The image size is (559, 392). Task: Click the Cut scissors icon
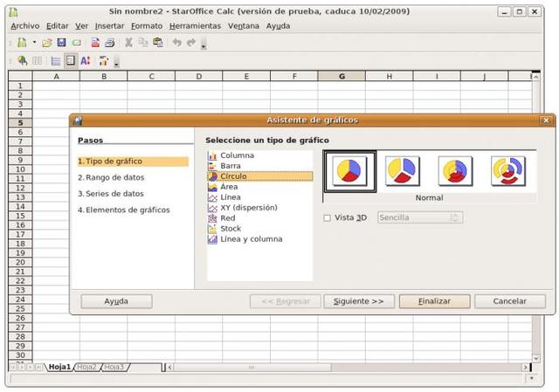128,43
